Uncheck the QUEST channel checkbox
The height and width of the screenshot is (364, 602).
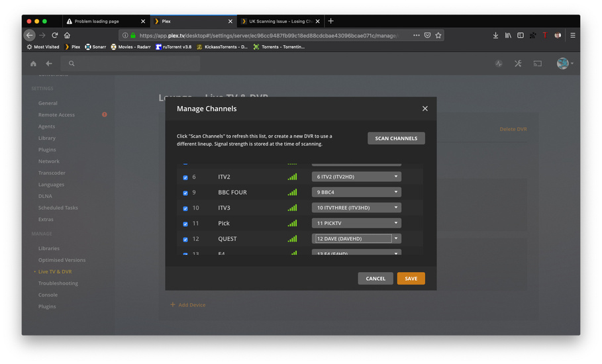click(185, 240)
